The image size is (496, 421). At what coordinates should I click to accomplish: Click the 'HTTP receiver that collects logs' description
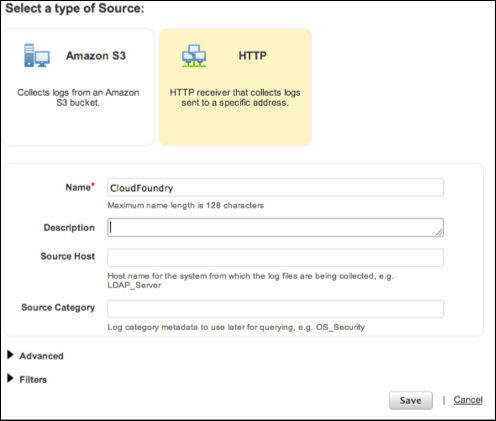click(235, 97)
